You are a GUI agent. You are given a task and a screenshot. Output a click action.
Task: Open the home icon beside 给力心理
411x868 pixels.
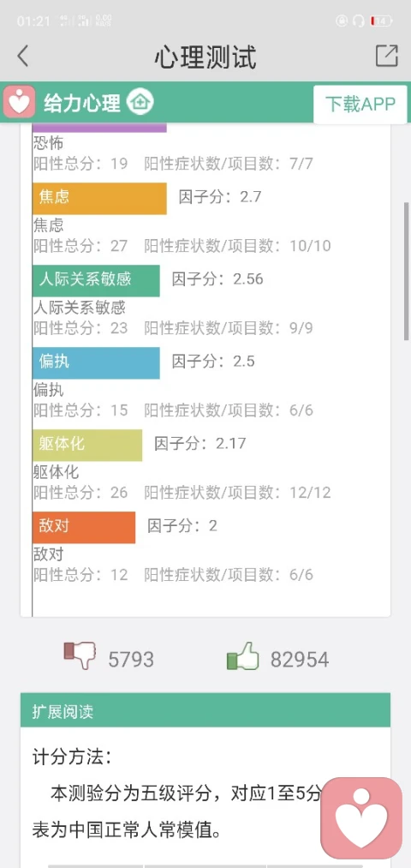tap(140, 103)
